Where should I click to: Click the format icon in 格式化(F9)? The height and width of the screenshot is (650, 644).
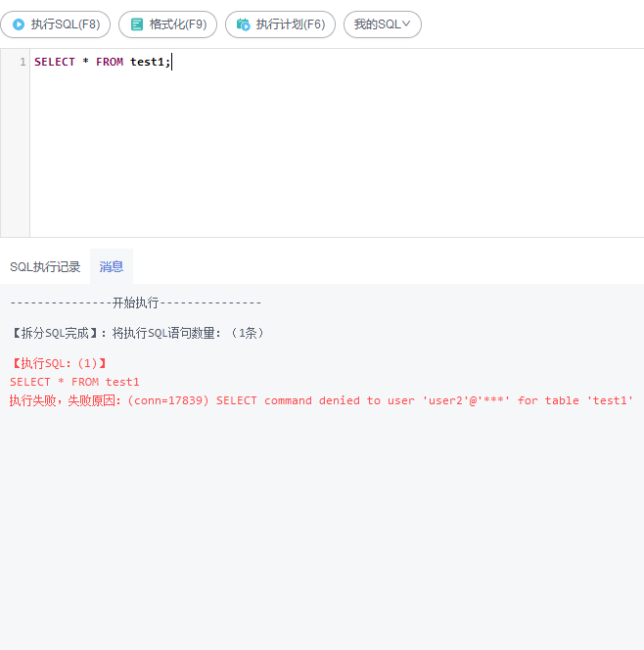pyautogui.click(x=137, y=24)
